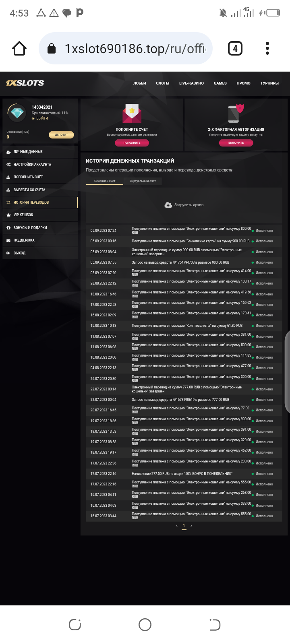Click the Депозит button
The height and width of the screenshot is (644, 290).
coord(61,135)
